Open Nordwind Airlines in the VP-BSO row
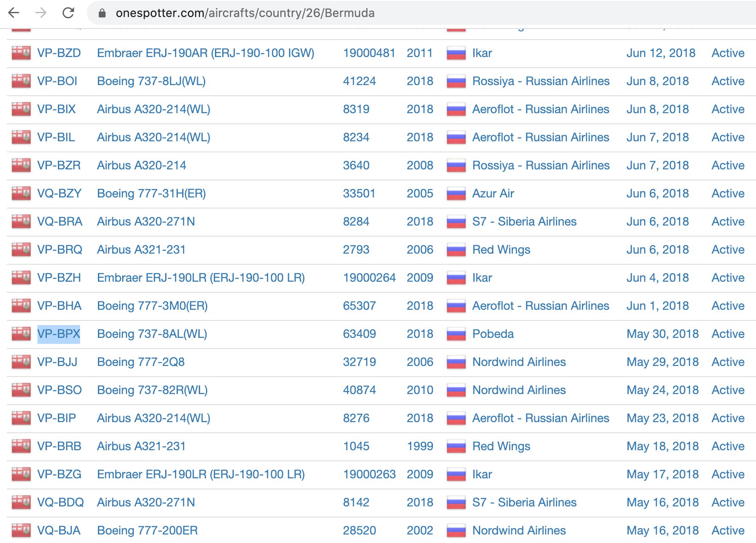 [x=519, y=390]
